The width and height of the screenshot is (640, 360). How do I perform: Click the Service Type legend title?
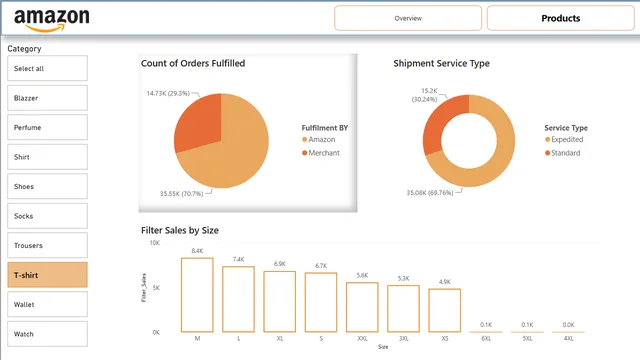coord(566,128)
